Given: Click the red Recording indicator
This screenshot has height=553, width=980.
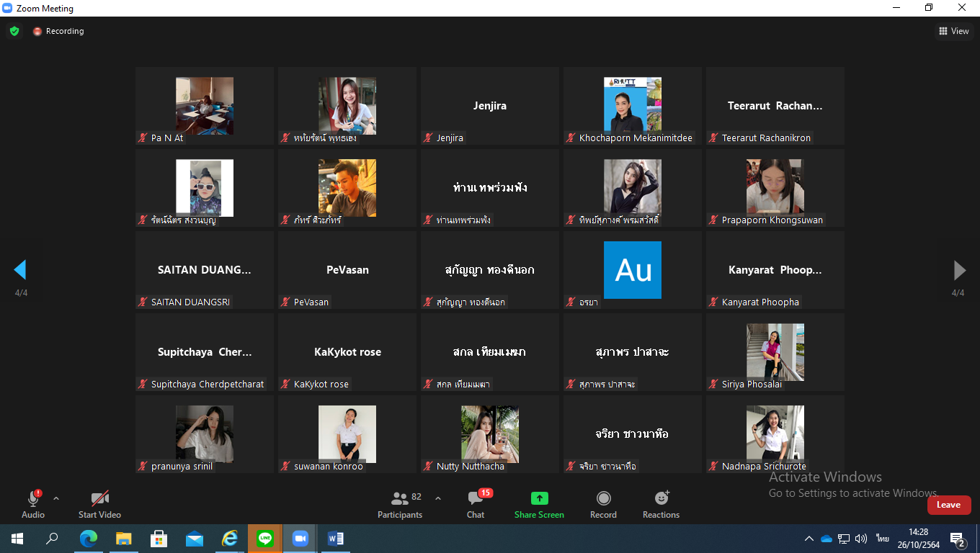Looking at the screenshot, I should coord(58,31).
